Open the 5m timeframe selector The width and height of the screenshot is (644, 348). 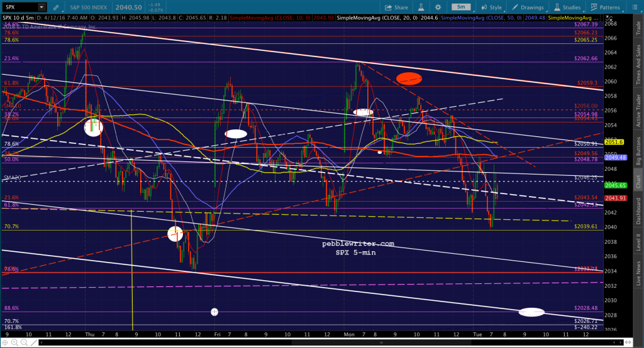tap(461, 7)
